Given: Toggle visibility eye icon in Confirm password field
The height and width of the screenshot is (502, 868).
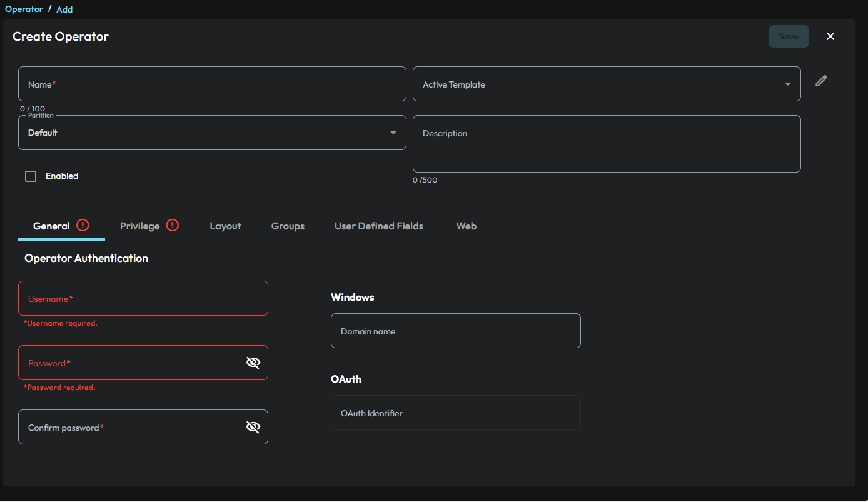Looking at the screenshot, I should click(x=253, y=427).
